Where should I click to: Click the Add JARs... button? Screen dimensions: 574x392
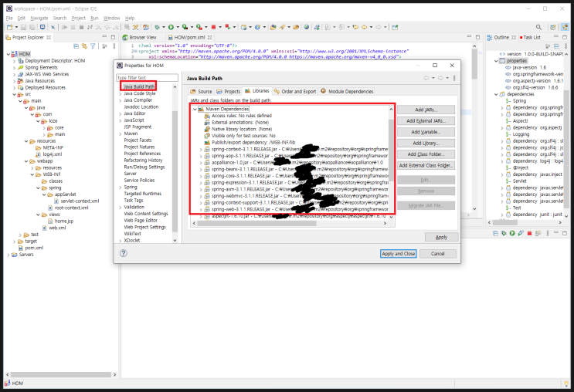[x=426, y=110]
